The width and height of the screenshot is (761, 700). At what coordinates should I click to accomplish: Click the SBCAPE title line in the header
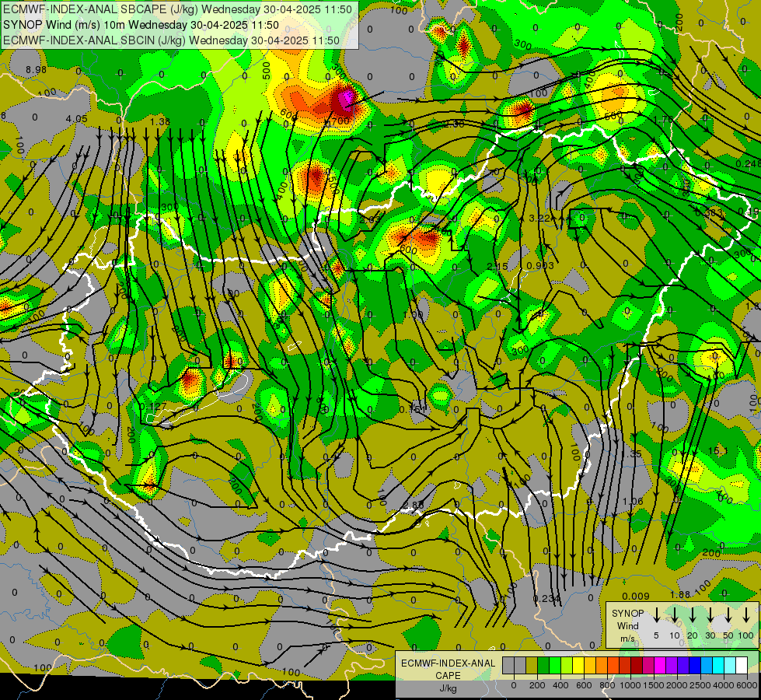coord(177,9)
